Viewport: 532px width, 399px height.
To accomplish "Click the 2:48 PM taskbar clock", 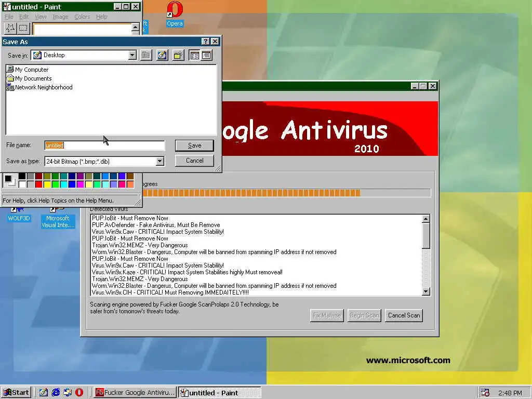I will pyautogui.click(x=510, y=393).
